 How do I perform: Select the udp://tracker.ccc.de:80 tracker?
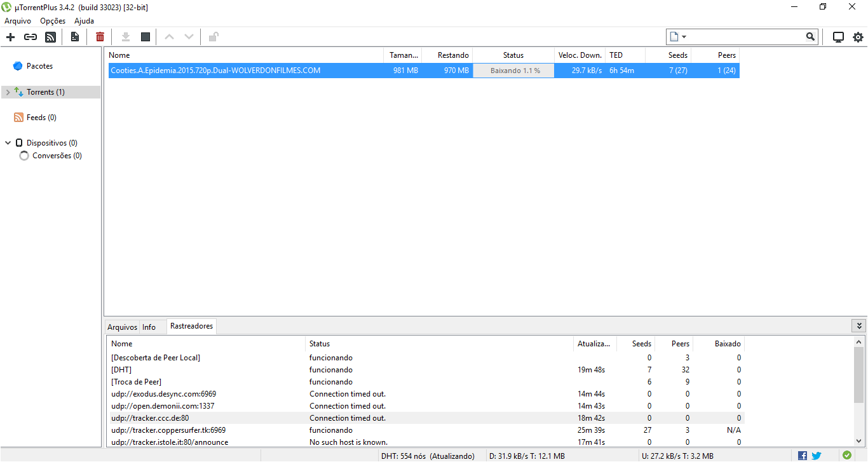pyautogui.click(x=424, y=418)
